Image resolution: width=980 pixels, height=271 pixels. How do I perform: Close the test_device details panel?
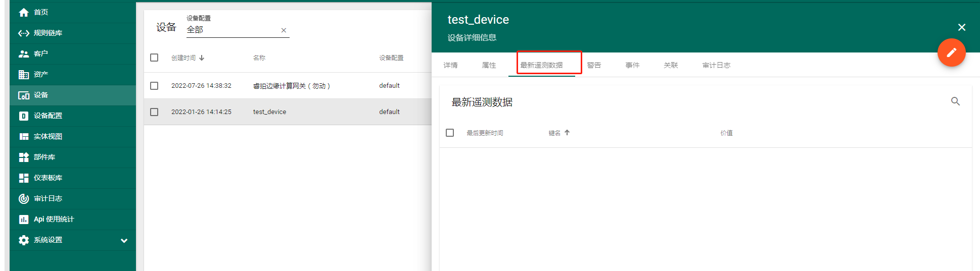962,27
